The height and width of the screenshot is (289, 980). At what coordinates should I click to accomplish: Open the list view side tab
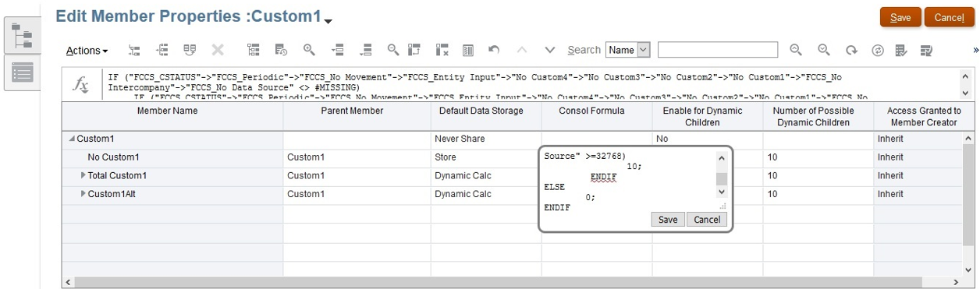click(x=23, y=72)
